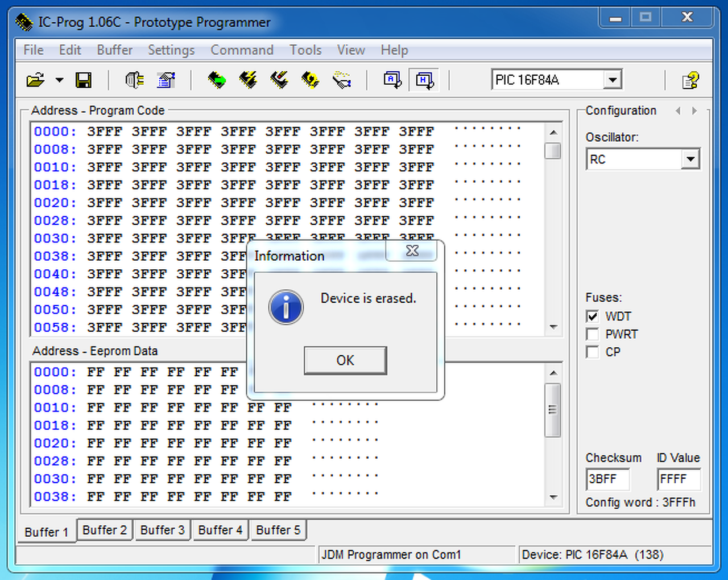Click Program Code address '0050:'
The width and height of the screenshot is (728, 580).
point(55,310)
